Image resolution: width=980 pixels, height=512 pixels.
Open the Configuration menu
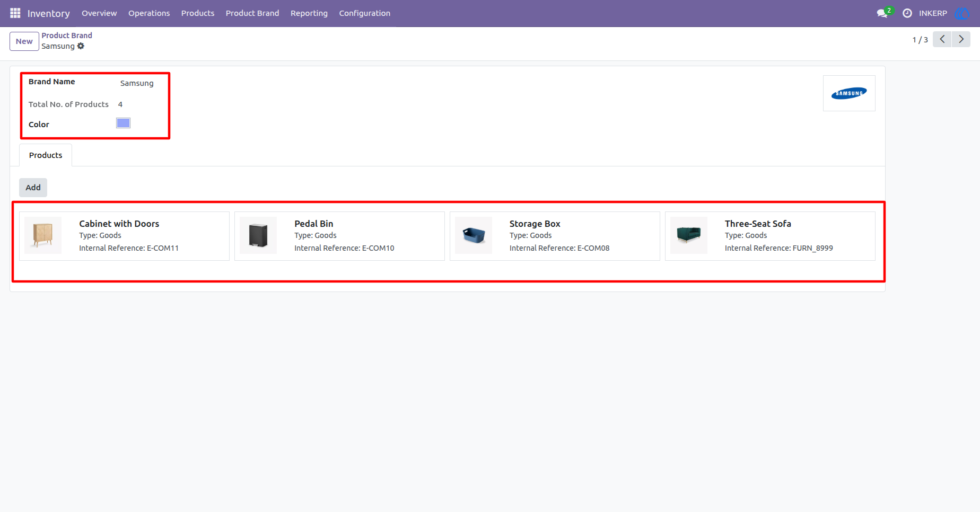(x=365, y=13)
